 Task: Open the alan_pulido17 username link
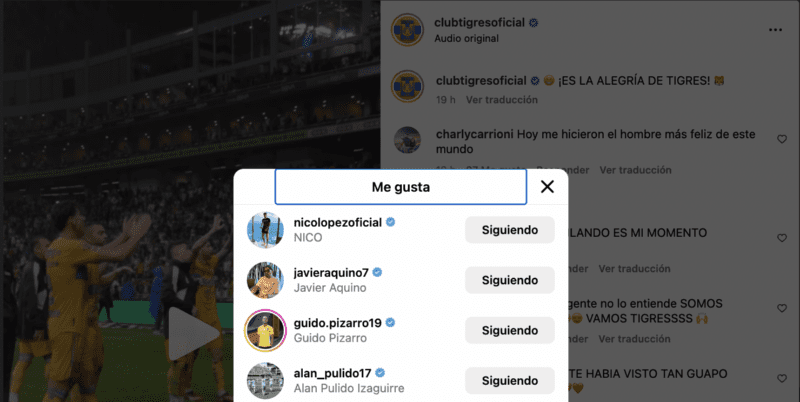point(333,373)
